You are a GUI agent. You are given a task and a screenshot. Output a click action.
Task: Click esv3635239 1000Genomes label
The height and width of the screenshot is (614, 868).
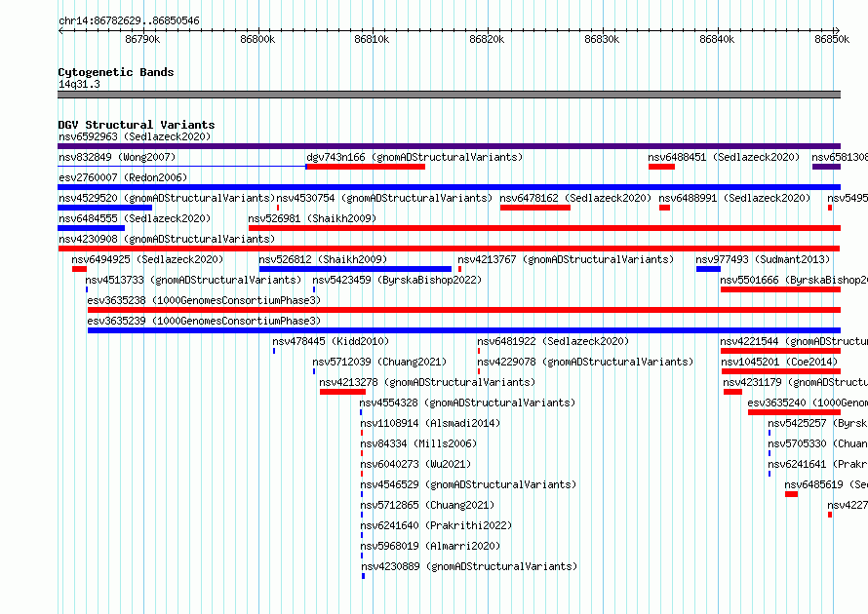pos(204,321)
